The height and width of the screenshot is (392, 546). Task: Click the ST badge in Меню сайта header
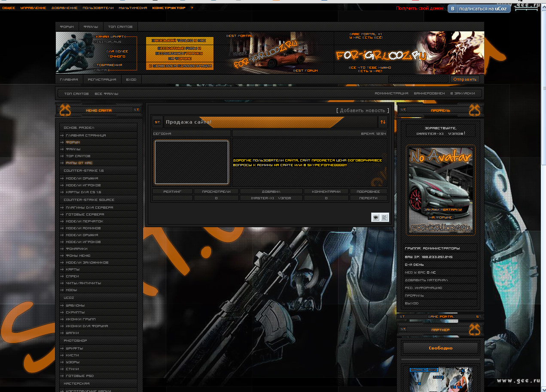coord(136,110)
